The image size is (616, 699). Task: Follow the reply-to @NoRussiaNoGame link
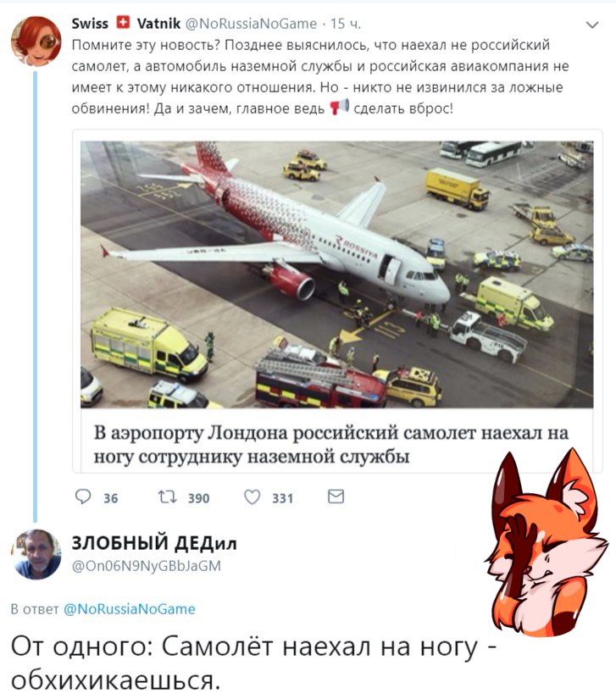pyautogui.click(x=130, y=609)
